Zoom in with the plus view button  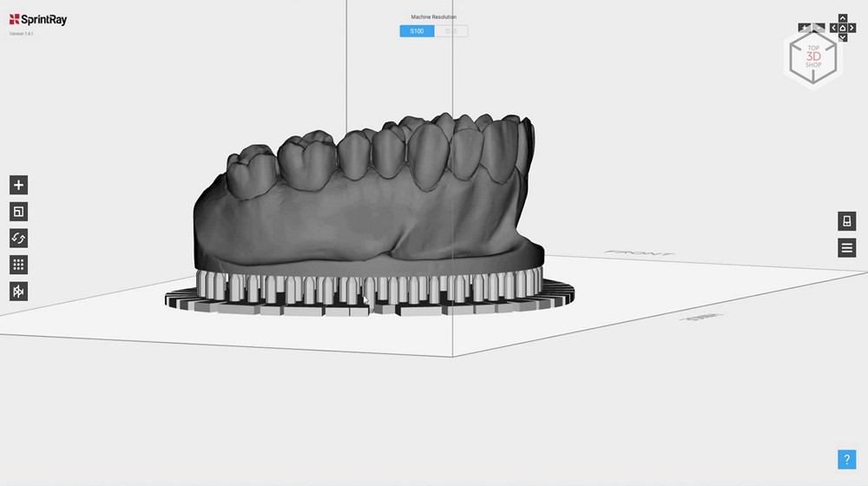click(805, 28)
